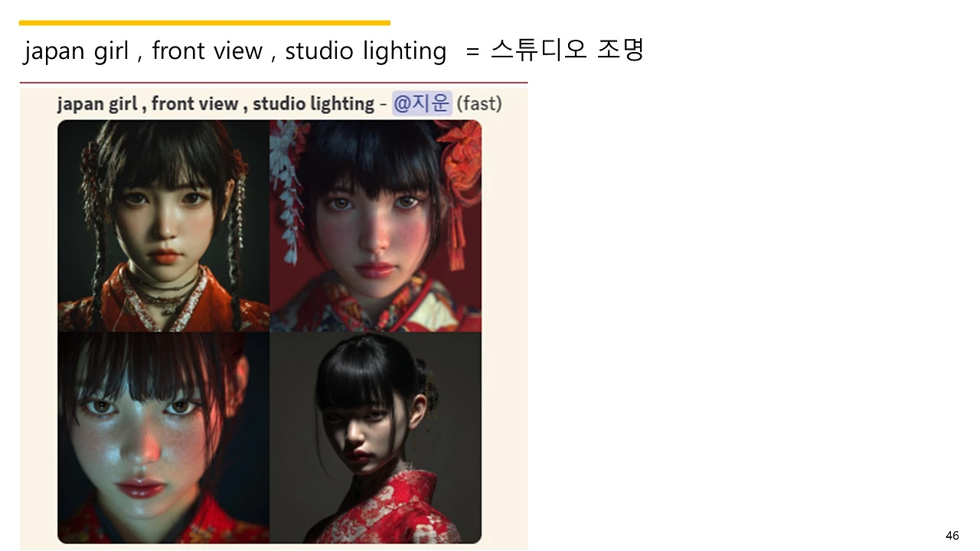Click the top-left generated portrait with braids
This screenshot has height=551, width=980.
pos(163,225)
